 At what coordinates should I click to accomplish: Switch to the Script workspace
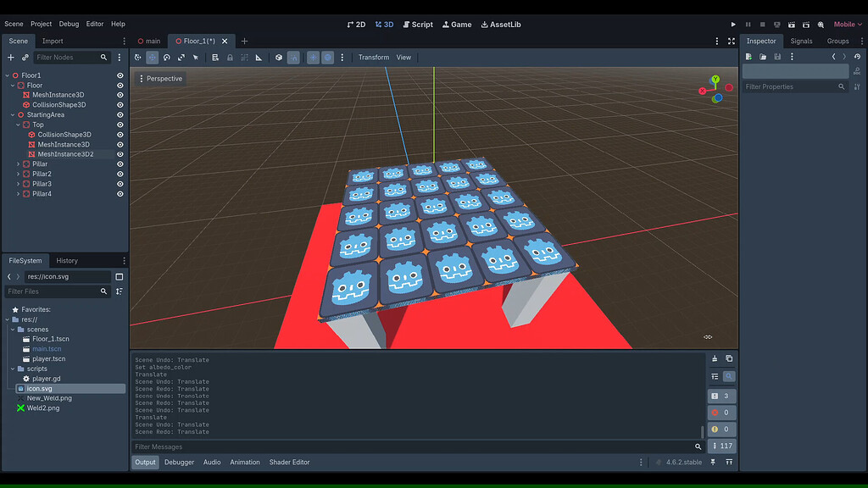coord(418,25)
